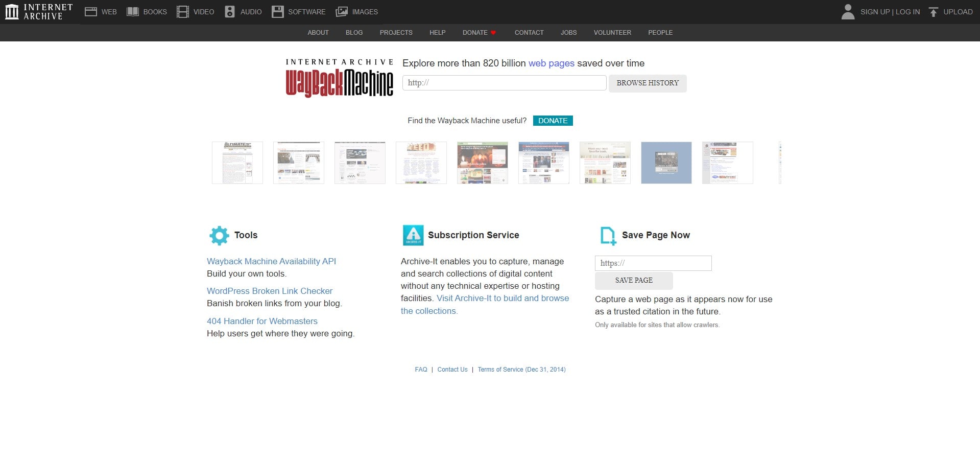This screenshot has height=458, width=980.
Task: Open the Images section icon
Action: [x=342, y=12]
